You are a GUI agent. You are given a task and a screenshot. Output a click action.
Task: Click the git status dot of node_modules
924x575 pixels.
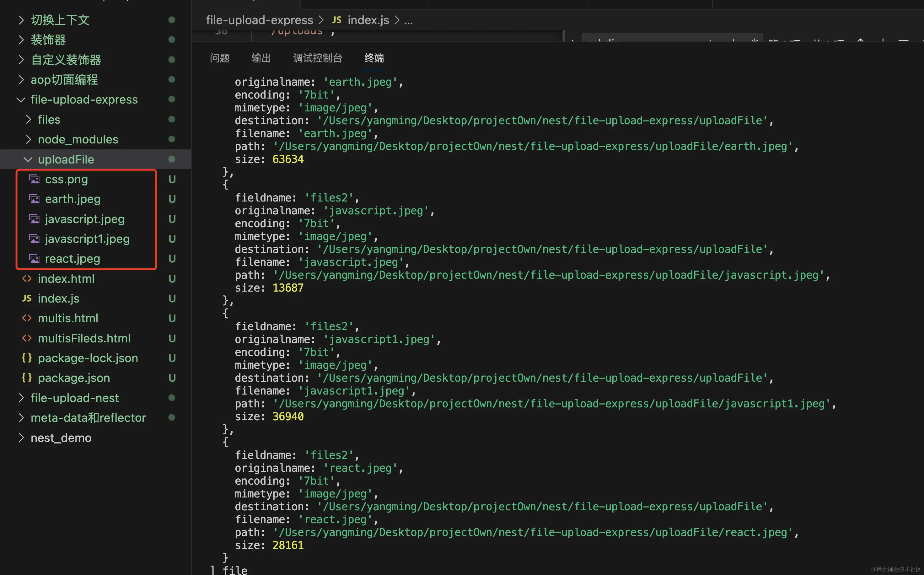point(171,139)
